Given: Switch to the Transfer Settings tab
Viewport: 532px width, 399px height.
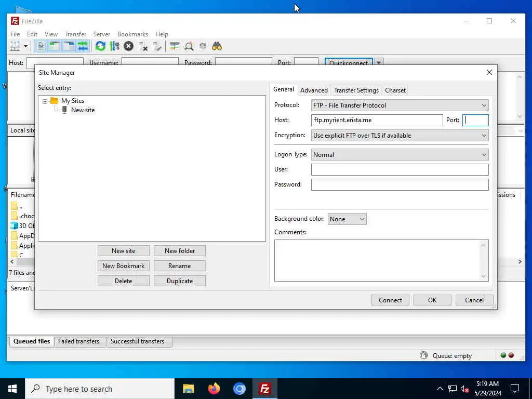Looking at the screenshot, I should (x=356, y=90).
